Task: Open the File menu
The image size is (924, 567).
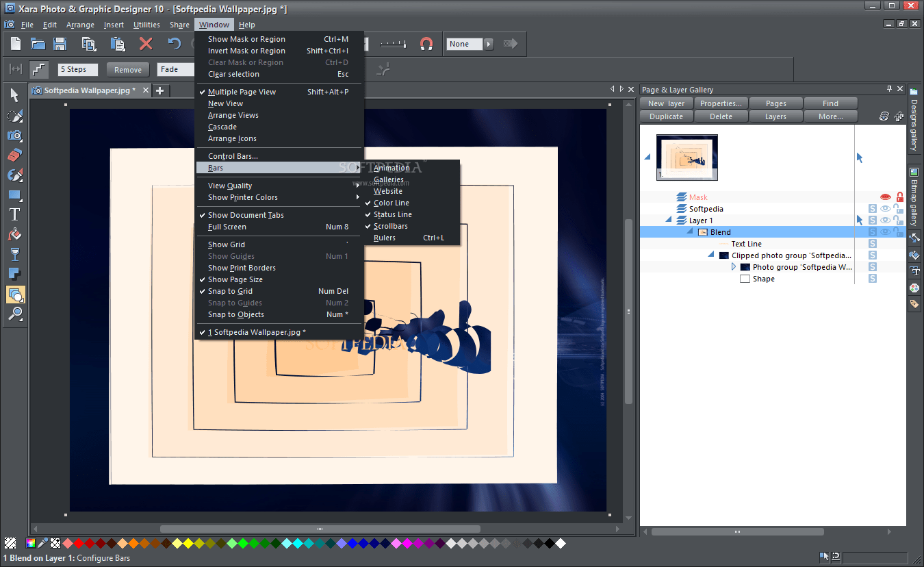Action: (27, 25)
